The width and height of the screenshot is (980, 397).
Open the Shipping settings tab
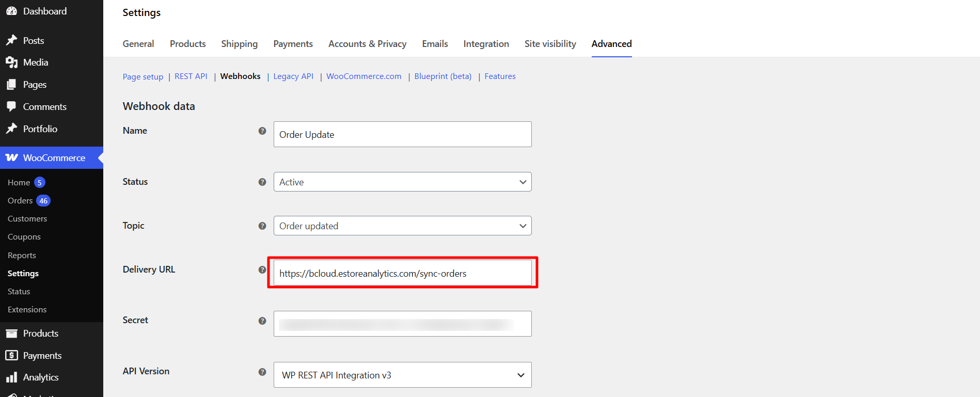point(240,44)
